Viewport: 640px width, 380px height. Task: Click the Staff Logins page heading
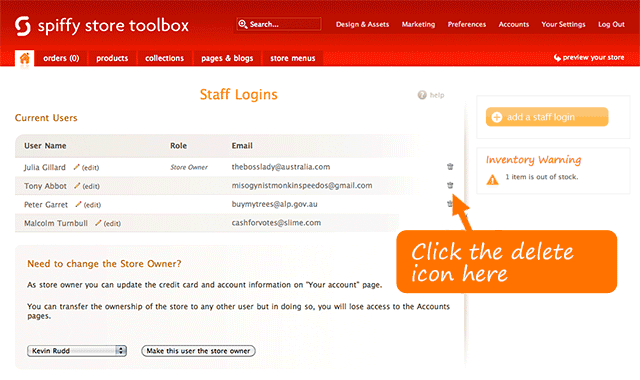tap(238, 94)
